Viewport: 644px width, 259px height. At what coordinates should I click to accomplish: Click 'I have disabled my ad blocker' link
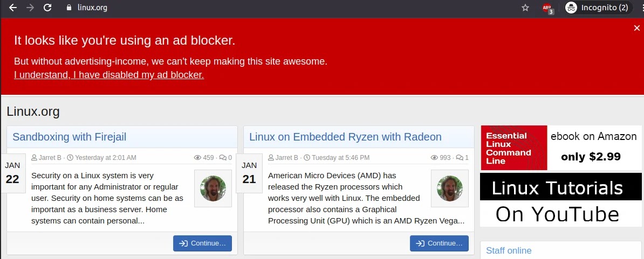point(109,75)
